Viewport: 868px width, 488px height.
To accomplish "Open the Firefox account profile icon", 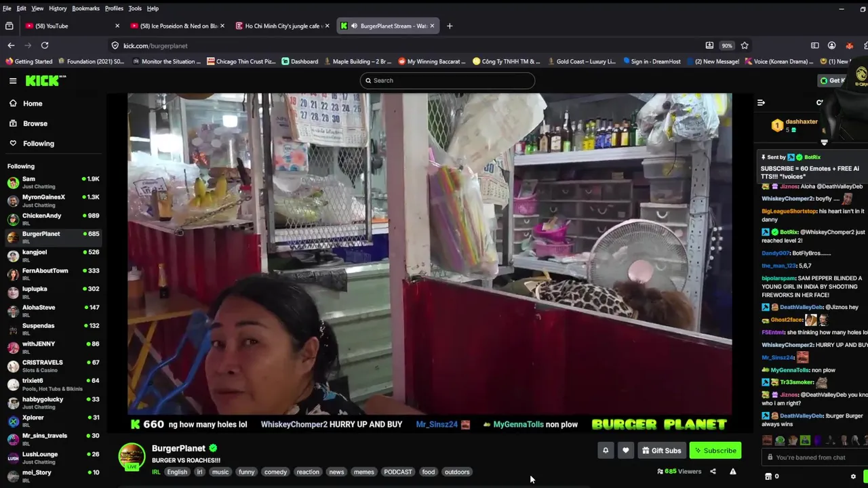I will point(831,45).
